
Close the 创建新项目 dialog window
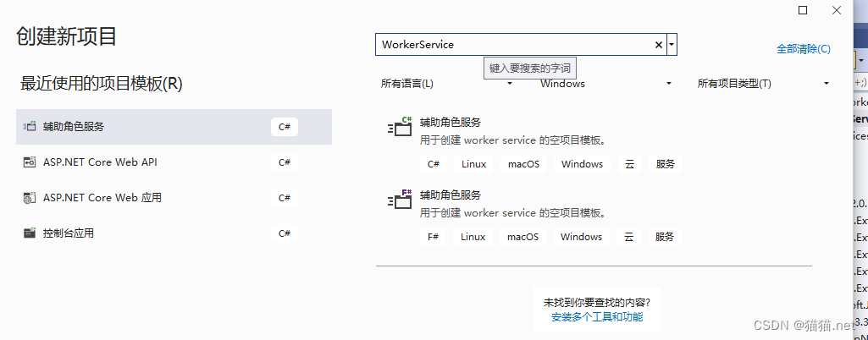tap(837, 10)
